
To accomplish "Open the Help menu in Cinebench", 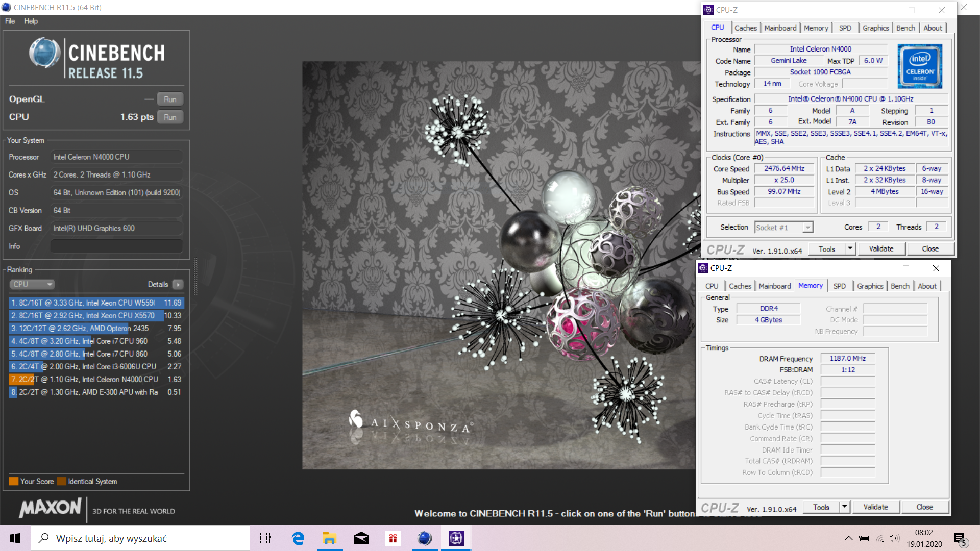I will (31, 21).
